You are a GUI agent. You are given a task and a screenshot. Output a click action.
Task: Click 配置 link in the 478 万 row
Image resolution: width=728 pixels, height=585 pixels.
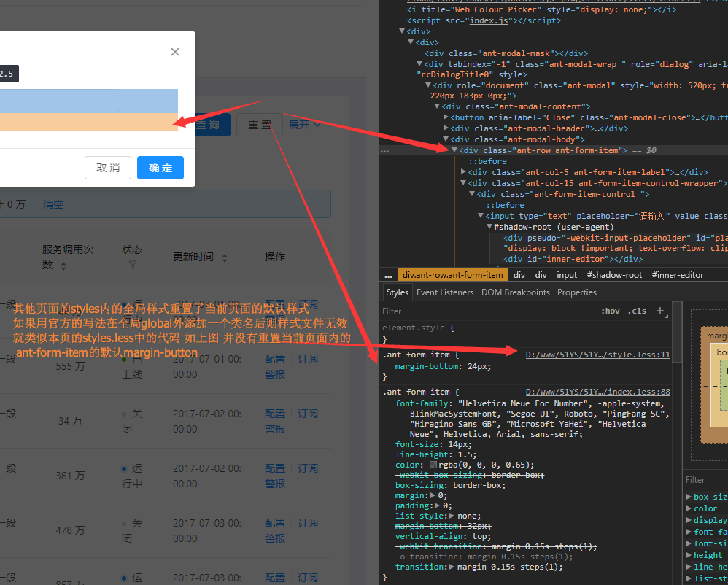275,523
